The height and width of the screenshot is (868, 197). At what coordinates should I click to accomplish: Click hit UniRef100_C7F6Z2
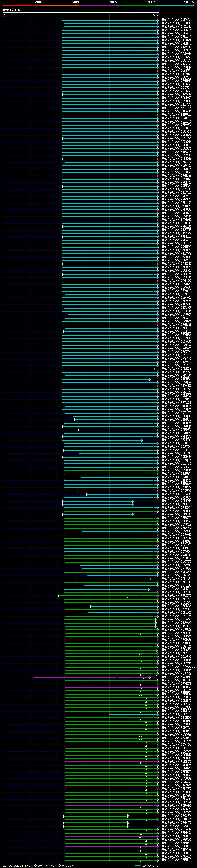point(177,518)
